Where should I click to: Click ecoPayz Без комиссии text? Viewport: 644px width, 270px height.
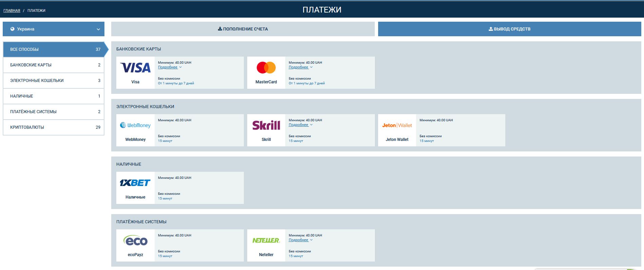pyautogui.click(x=169, y=251)
